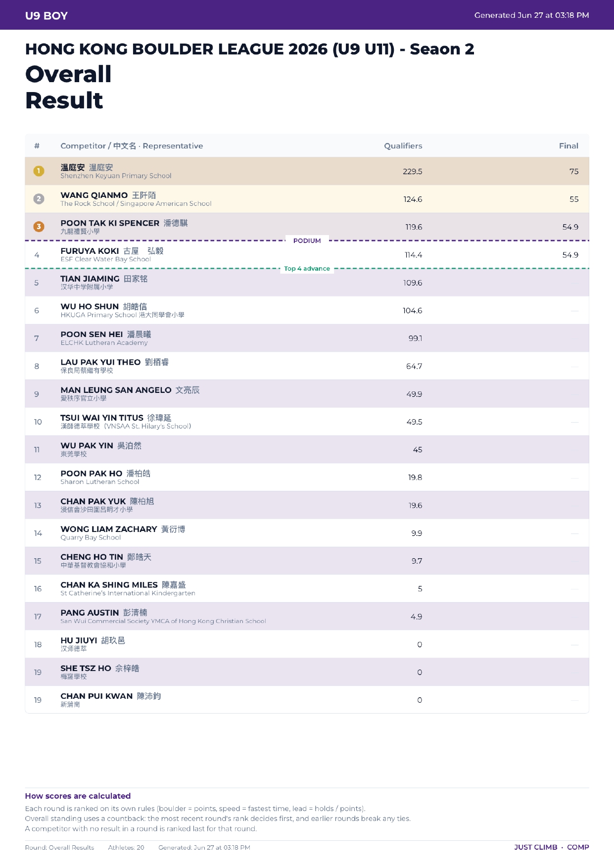Click the Top 4 advance divider label
The height and width of the screenshot is (868, 614).
307,269
